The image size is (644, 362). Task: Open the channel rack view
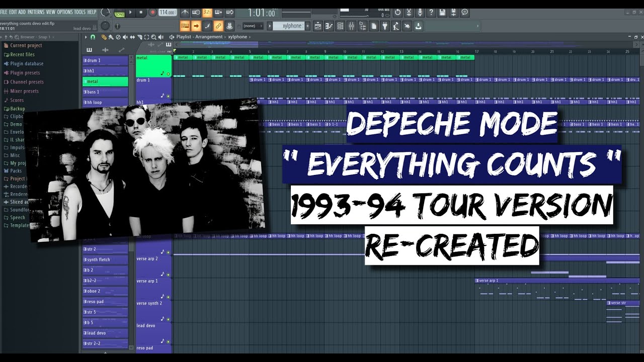(340, 26)
